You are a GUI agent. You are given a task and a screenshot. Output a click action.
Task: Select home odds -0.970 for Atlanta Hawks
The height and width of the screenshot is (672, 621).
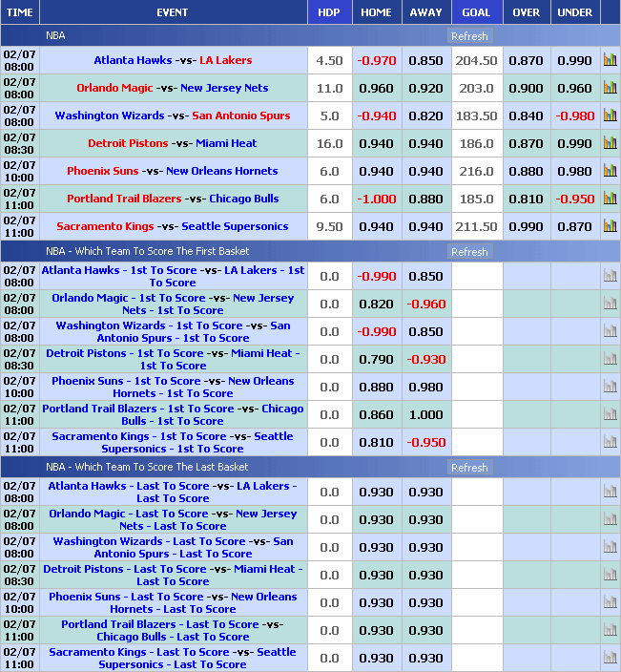(x=376, y=60)
